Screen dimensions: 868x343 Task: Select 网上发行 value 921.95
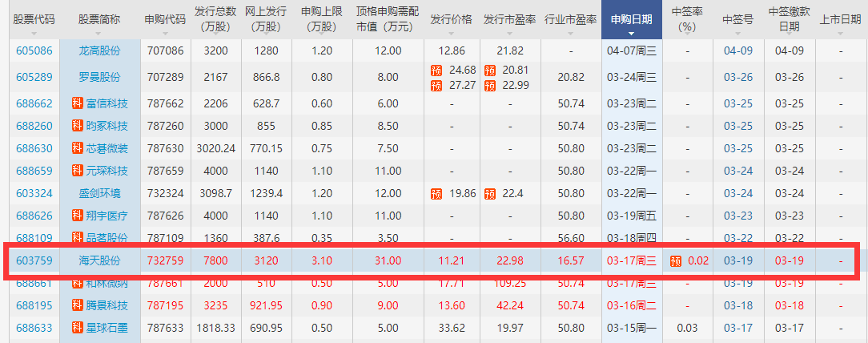click(x=266, y=305)
